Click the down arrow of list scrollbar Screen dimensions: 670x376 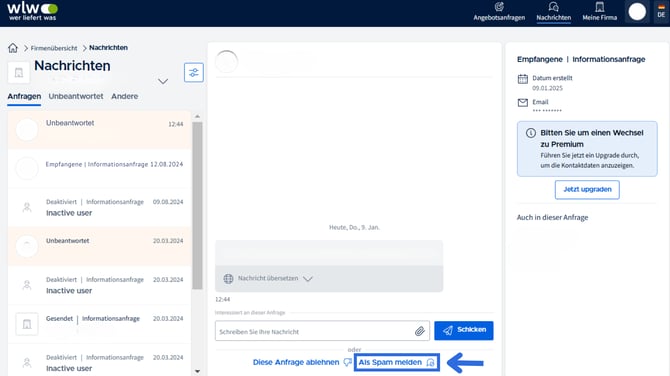(197, 371)
